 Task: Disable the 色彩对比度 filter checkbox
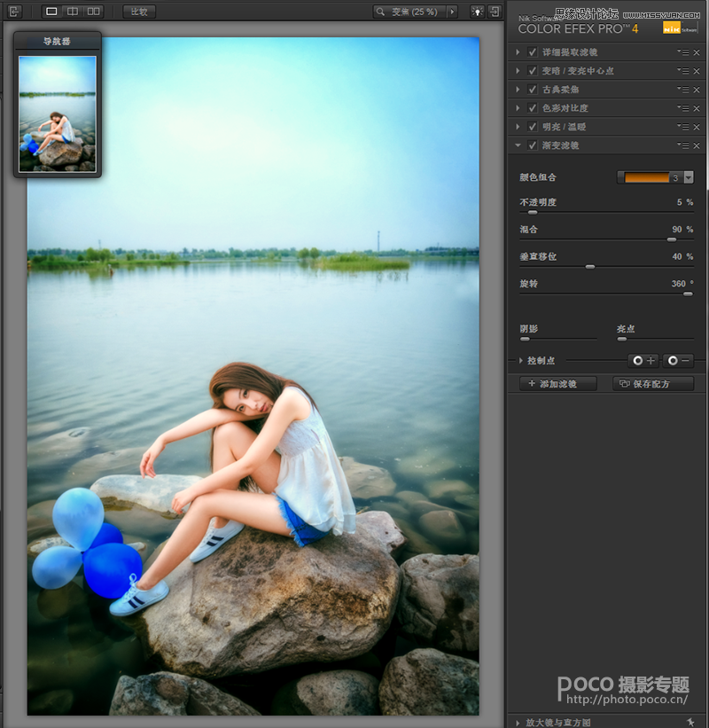532,107
